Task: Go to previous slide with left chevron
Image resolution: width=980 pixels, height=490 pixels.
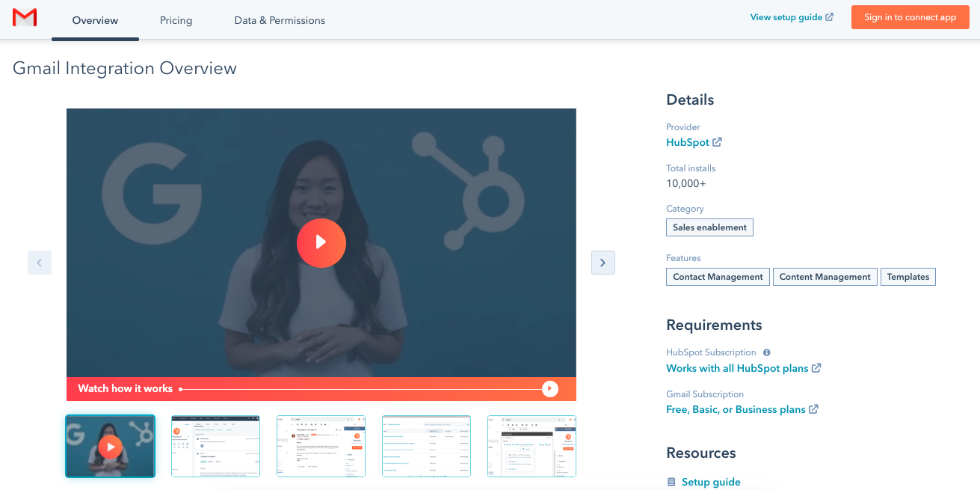Action: (40, 263)
